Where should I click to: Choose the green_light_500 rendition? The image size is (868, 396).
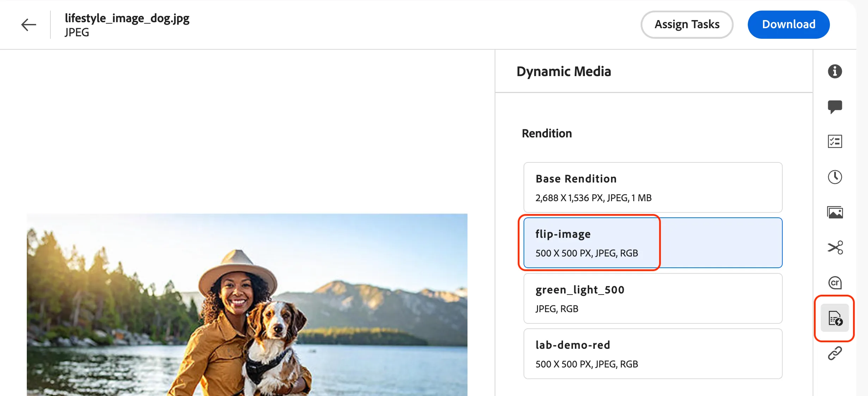[653, 298]
